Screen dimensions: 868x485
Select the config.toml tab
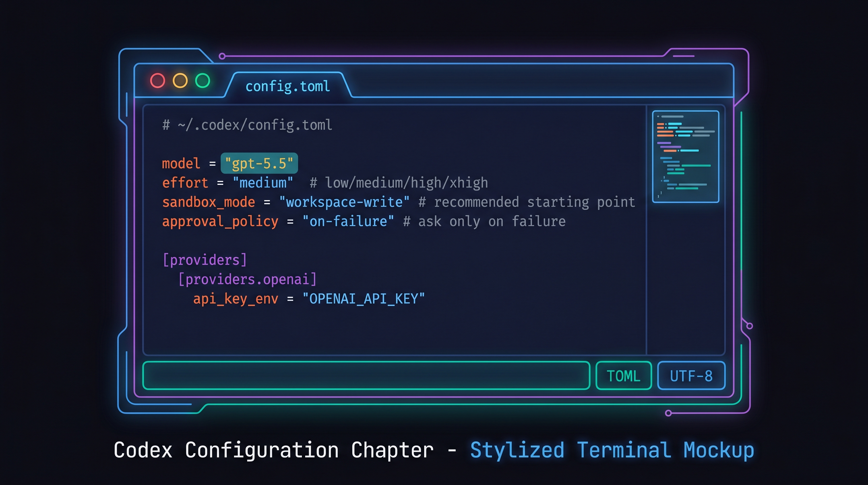coord(287,86)
